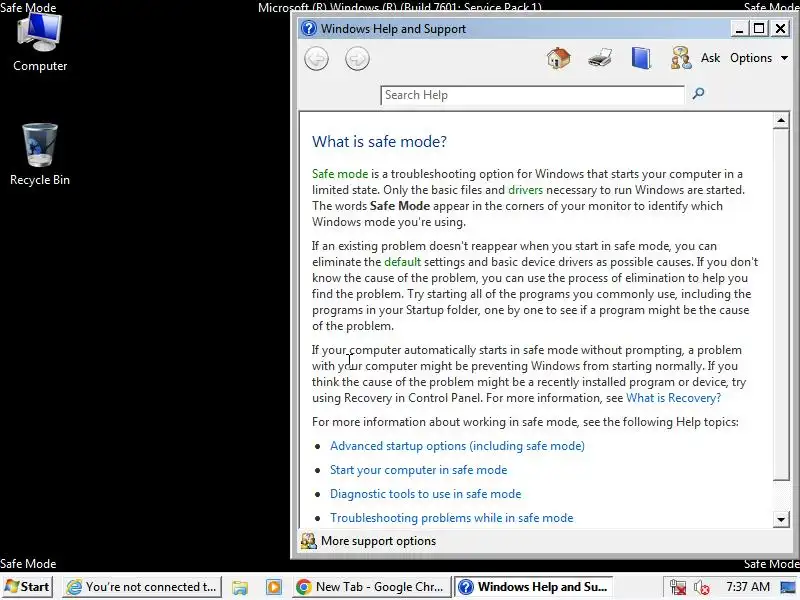
Task: Click the 7:37 AM clock
Action: coord(748,587)
